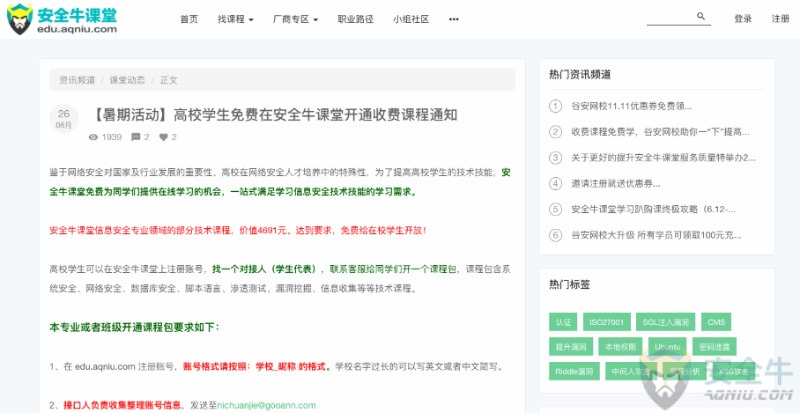Open the 职业路径 nav item

click(x=356, y=19)
